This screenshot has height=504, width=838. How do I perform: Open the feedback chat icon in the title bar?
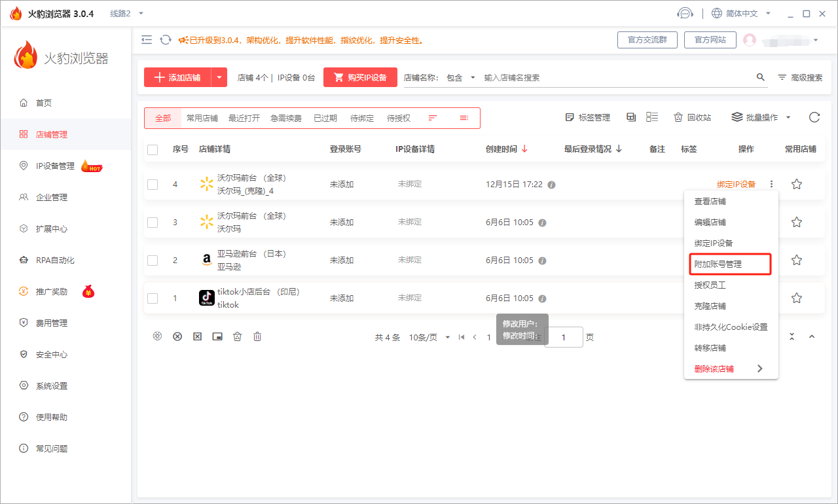685,12
